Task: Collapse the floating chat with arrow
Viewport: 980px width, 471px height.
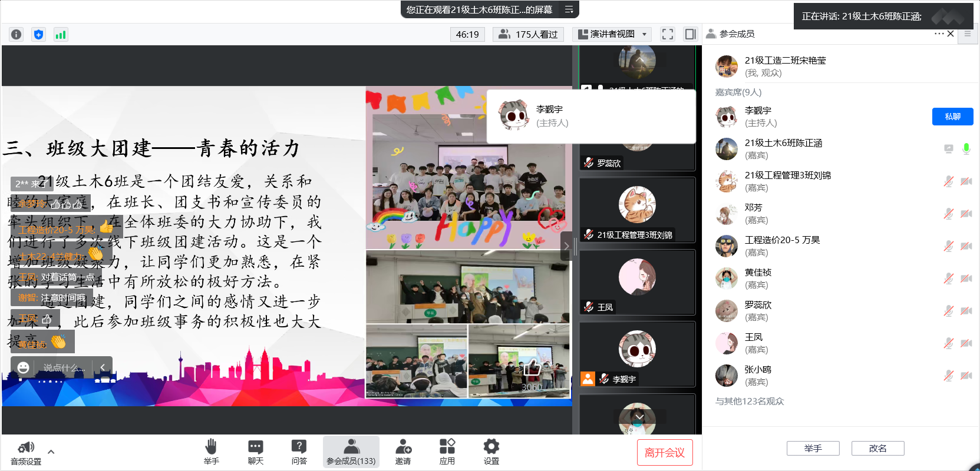Action: tap(103, 367)
